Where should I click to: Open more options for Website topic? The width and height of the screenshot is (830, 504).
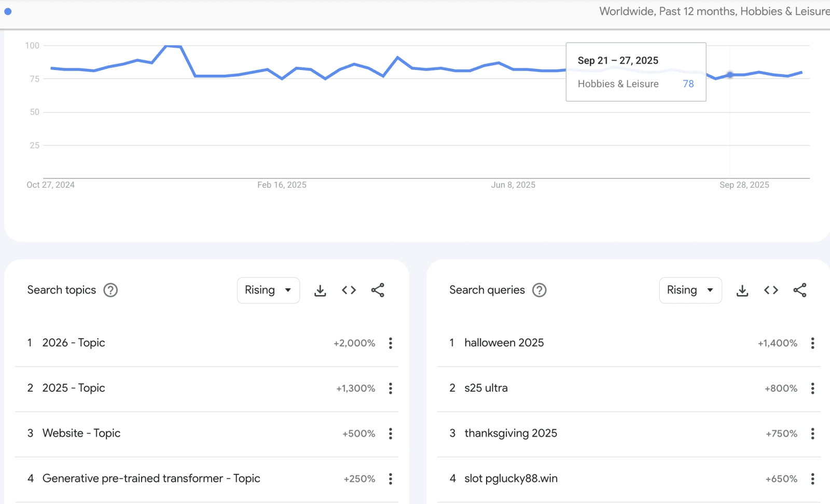click(x=391, y=433)
